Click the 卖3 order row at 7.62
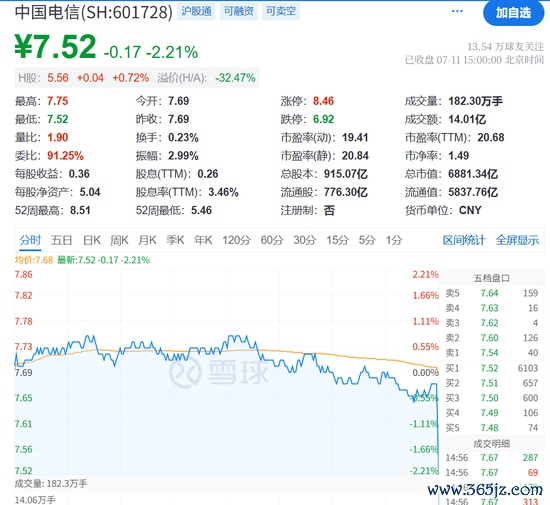Viewport: 550px width, 505px height. coord(491,323)
